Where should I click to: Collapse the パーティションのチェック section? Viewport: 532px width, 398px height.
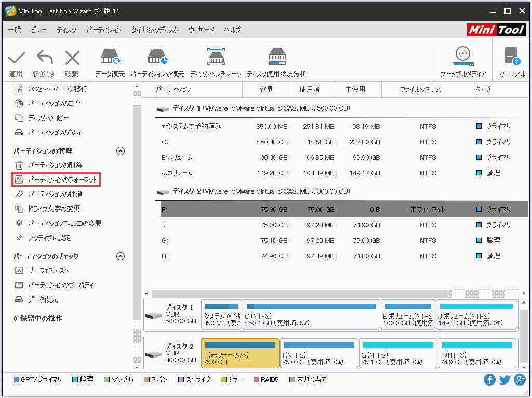click(121, 256)
